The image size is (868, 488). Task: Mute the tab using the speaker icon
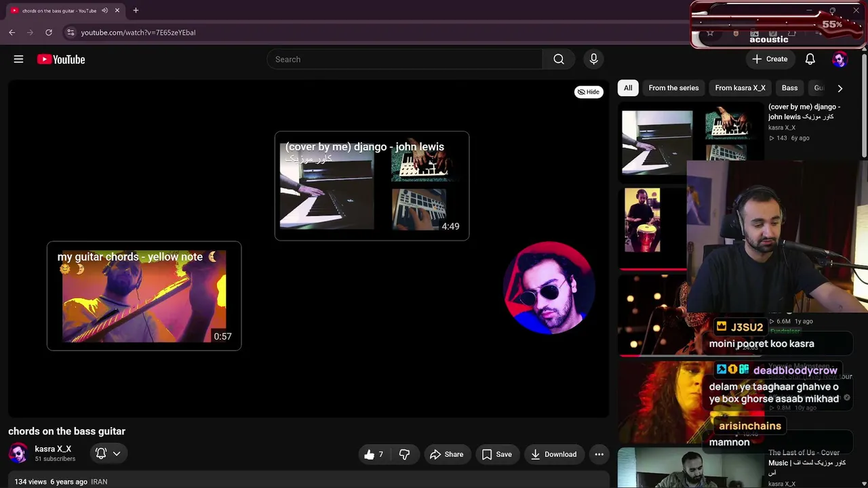coord(104,10)
